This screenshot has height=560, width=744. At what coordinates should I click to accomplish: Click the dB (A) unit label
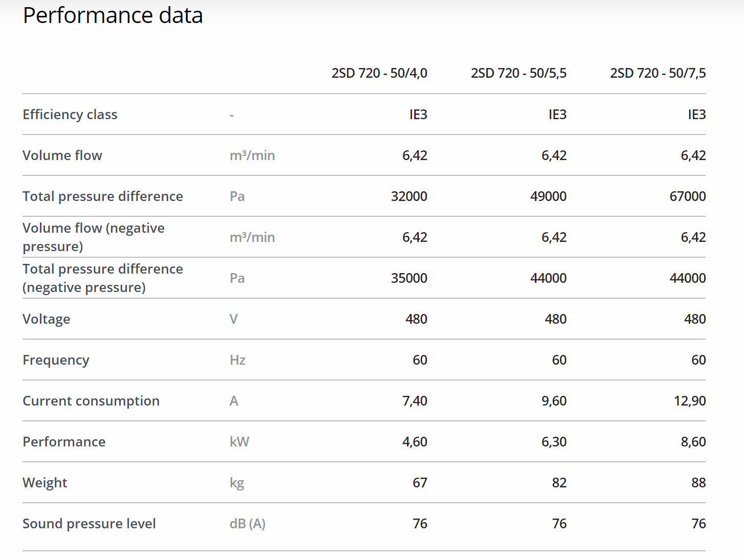click(x=247, y=524)
